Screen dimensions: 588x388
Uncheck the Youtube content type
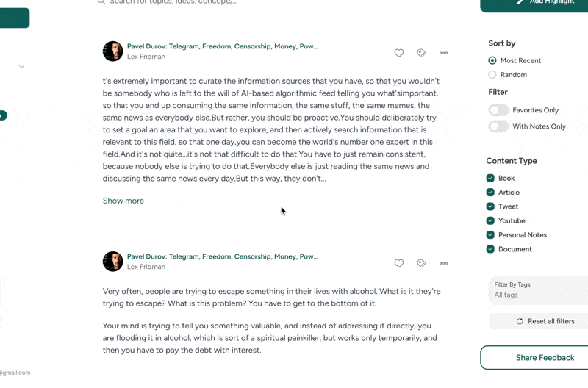click(490, 221)
